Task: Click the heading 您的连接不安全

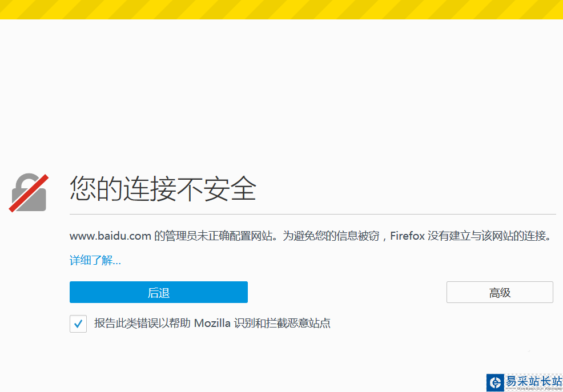Action: 163,188
